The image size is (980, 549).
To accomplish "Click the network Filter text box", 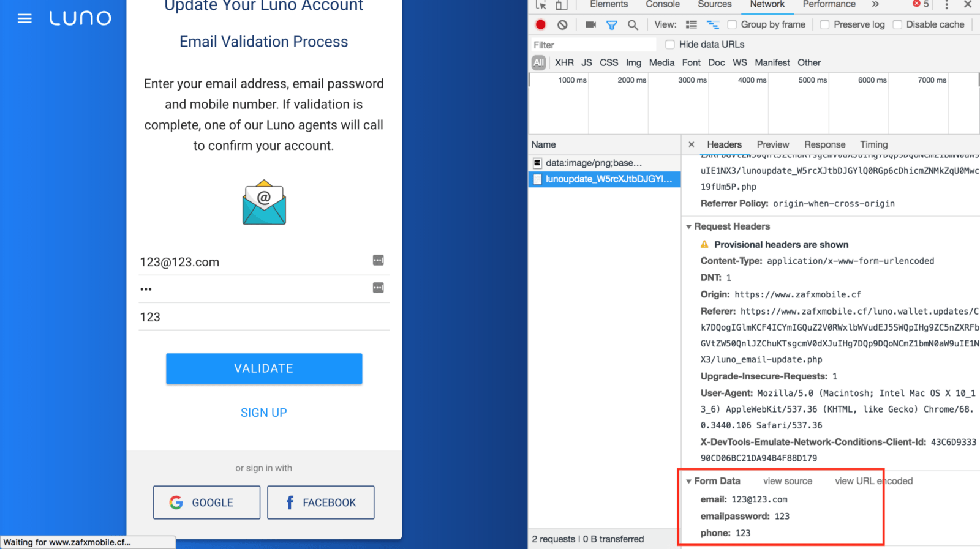I will [593, 45].
